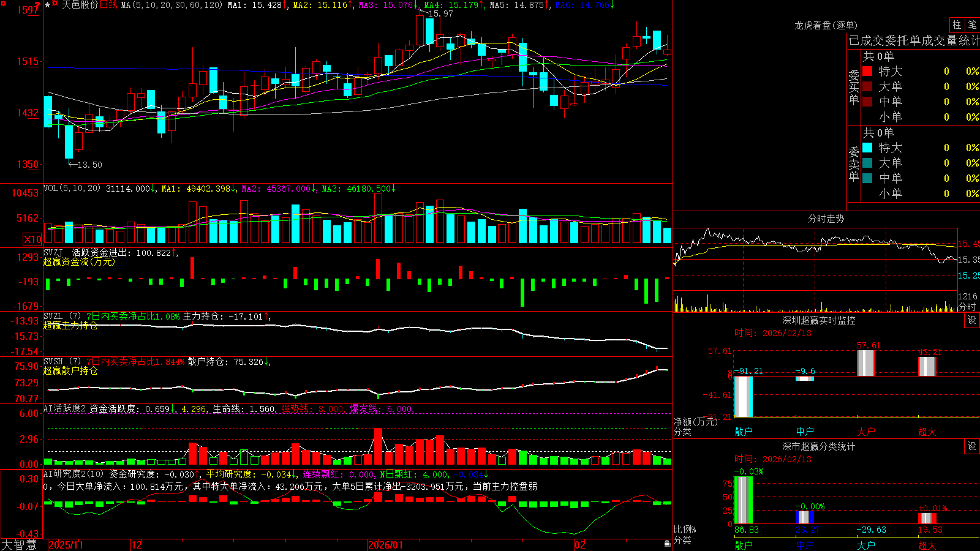Click the MA5: 14.875 value
980x551 pixels.
pyautogui.click(x=516, y=5)
